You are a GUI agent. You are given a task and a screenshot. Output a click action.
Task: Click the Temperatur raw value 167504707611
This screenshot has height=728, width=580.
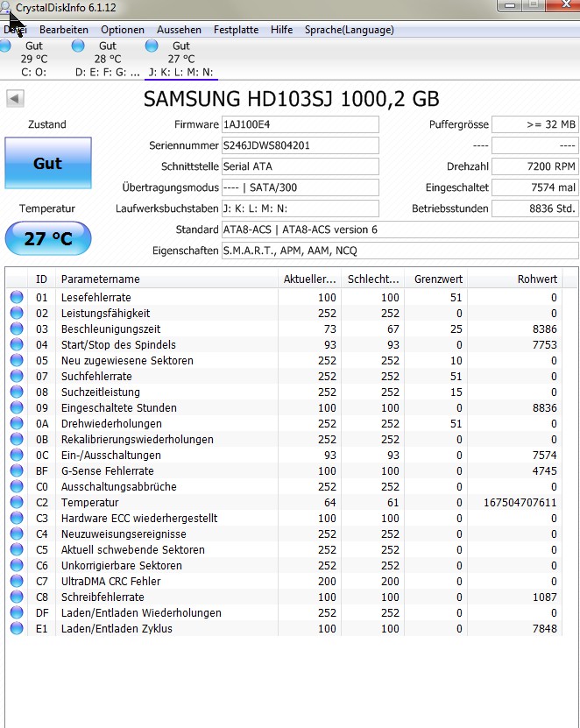coord(520,502)
